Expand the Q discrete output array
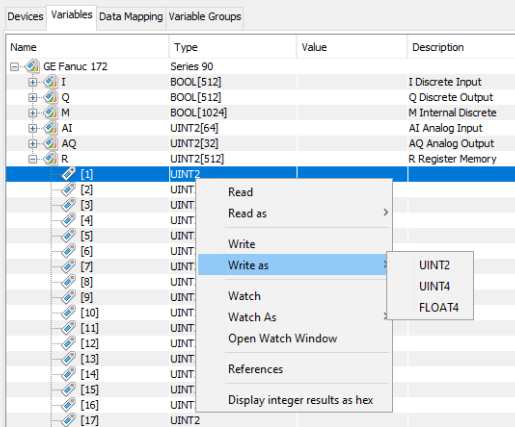This screenshot has width=515, height=427. tap(33, 97)
